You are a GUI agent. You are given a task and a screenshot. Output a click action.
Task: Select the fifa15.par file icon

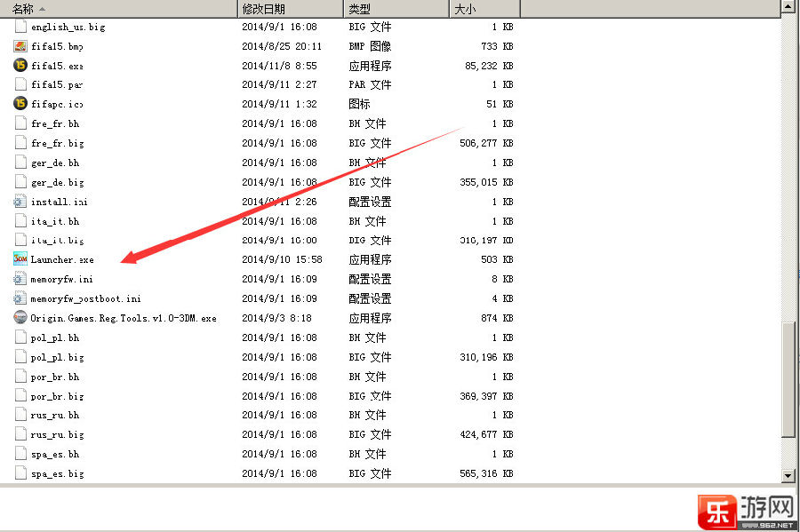tap(20, 84)
